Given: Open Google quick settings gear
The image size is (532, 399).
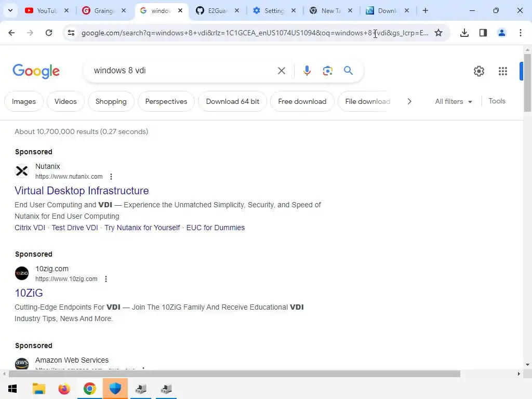Looking at the screenshot, I should point(478,71).
